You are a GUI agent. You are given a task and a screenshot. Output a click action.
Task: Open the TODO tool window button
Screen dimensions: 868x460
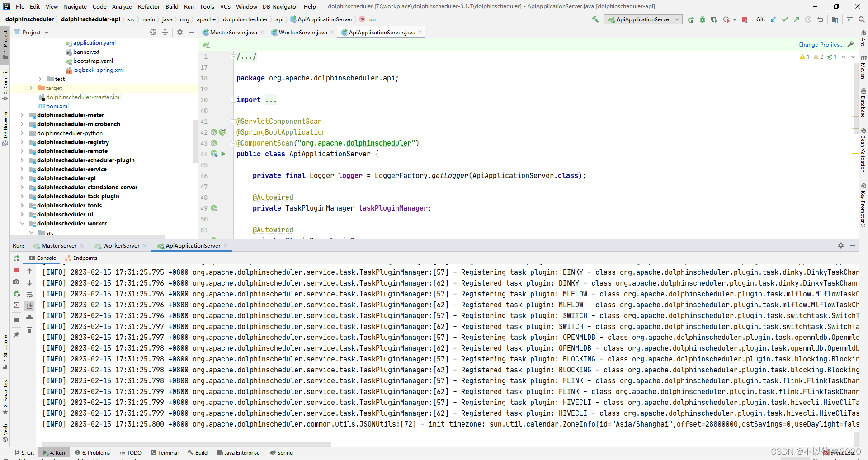(x=131, y=452)
